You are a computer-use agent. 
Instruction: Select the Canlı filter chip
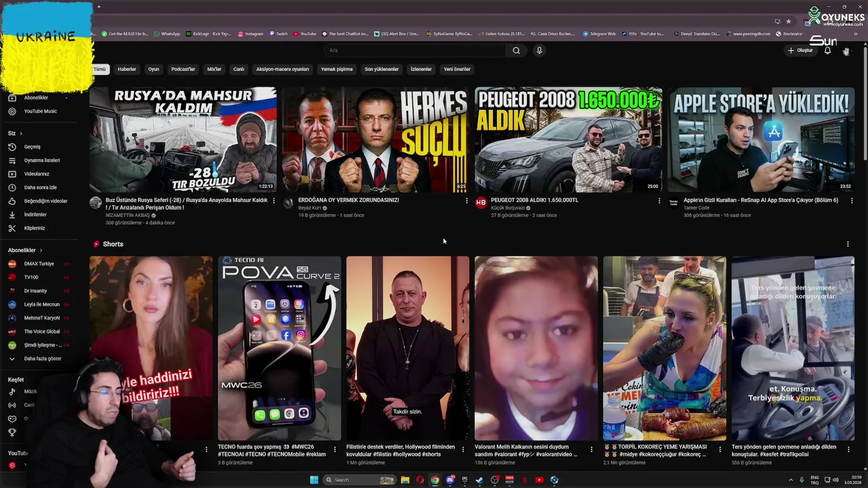239,69
